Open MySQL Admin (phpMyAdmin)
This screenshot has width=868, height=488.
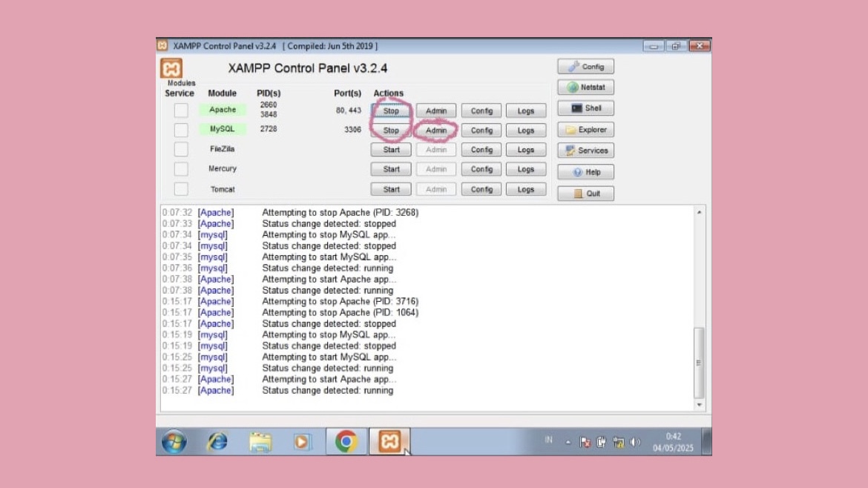tap(436, 131)
